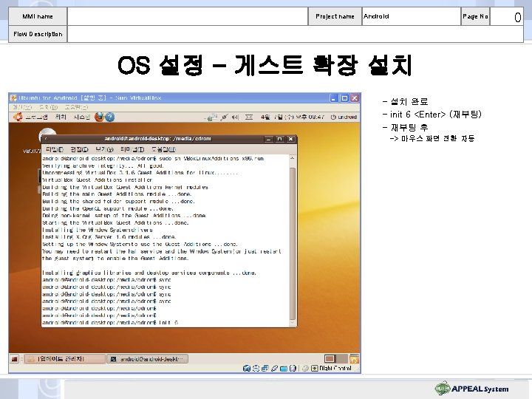The width and height of the screenshot is (532, 399).
Task: Minimize the terminal window
Action: 269,139
